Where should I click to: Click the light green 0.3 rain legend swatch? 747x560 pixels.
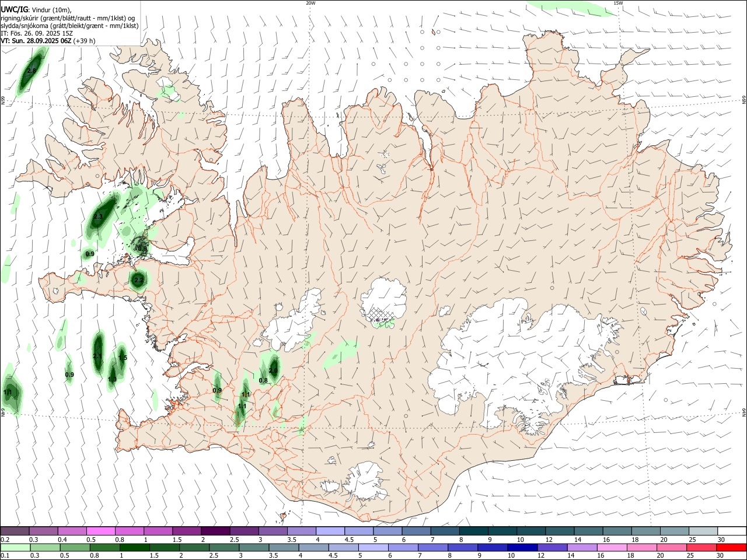point(45,547)
